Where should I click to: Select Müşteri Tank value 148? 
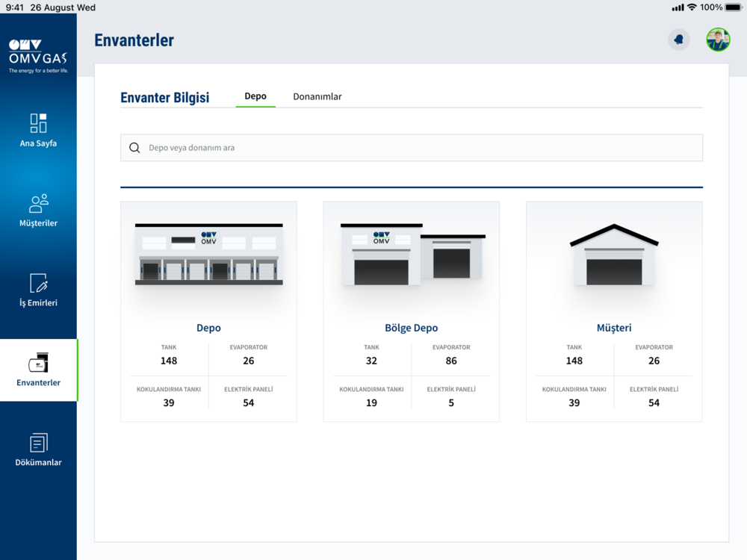[574, 361]
